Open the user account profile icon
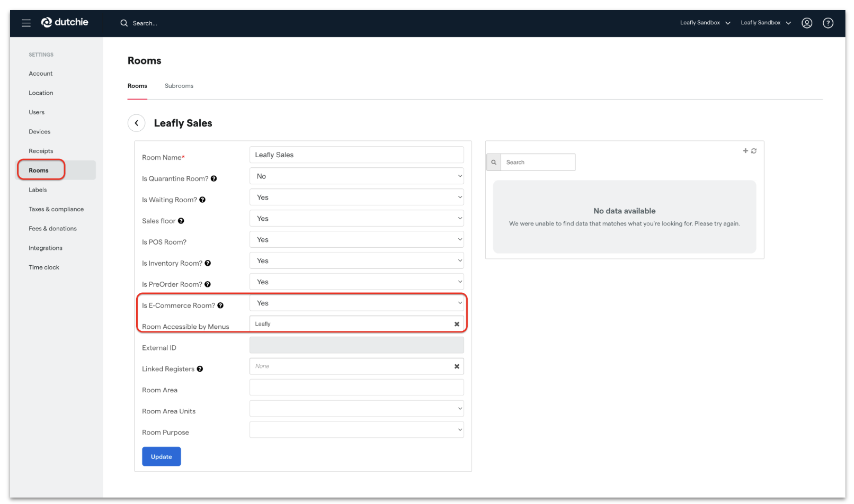This screenshot has height=504, width=854. [x=807, y=23]
